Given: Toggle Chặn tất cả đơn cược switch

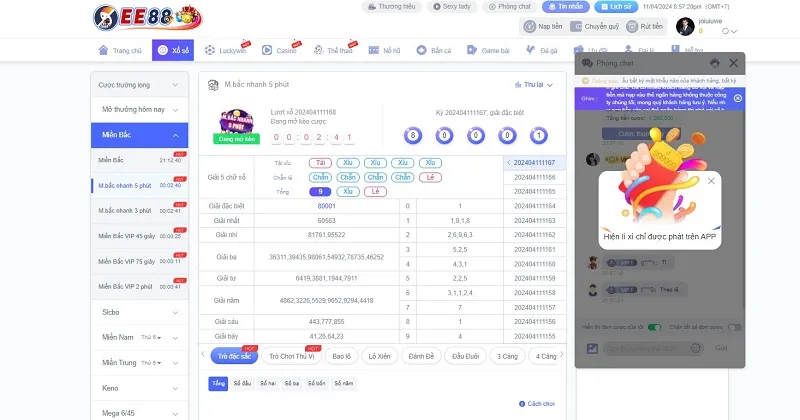Looking at the screenshot, I should [734, 327].
